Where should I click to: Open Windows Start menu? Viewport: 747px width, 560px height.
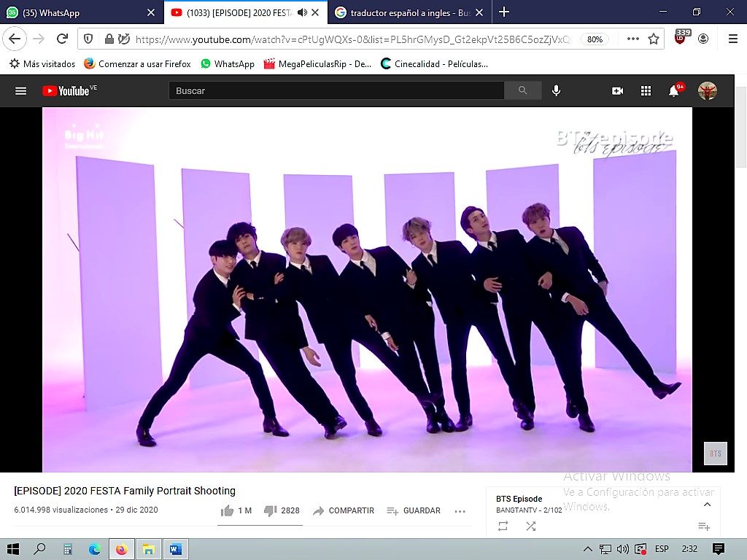(x=13, y=549)
